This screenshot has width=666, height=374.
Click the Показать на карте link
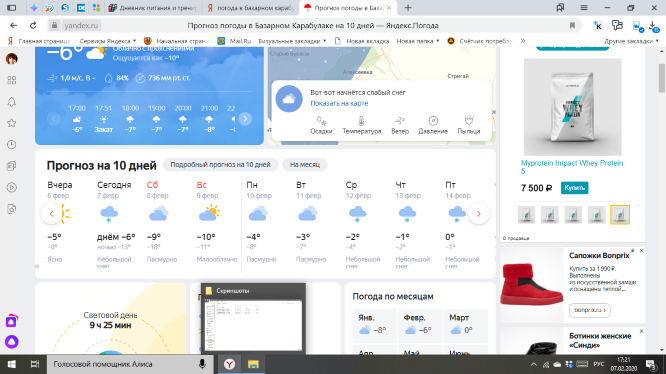339,103
